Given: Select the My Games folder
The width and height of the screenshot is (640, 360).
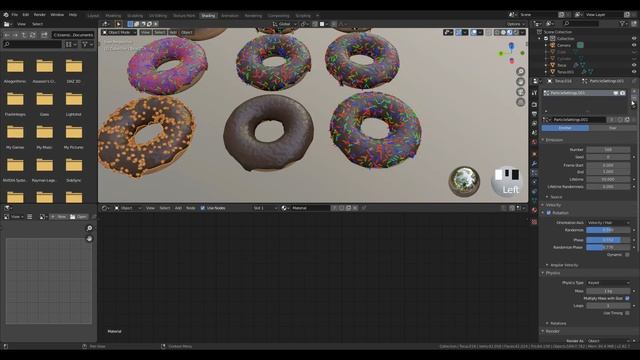Looking at the screenshot, I should (15, 137).
